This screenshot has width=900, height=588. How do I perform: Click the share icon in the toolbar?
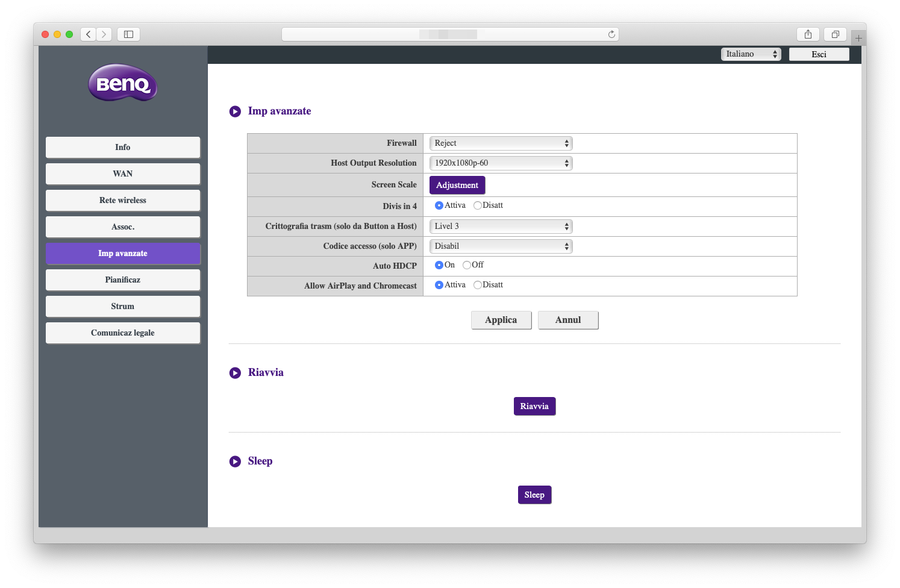[x=808, y=34]
